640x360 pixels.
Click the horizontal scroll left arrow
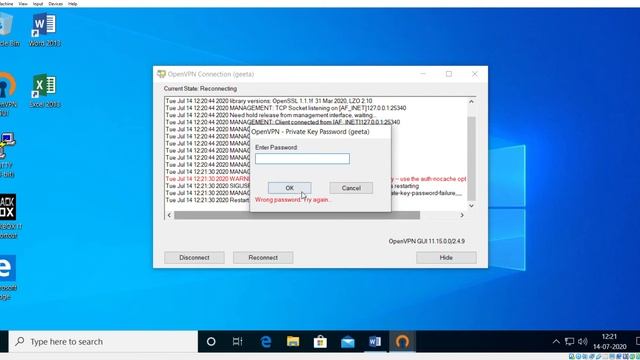[x=169, y=215]
